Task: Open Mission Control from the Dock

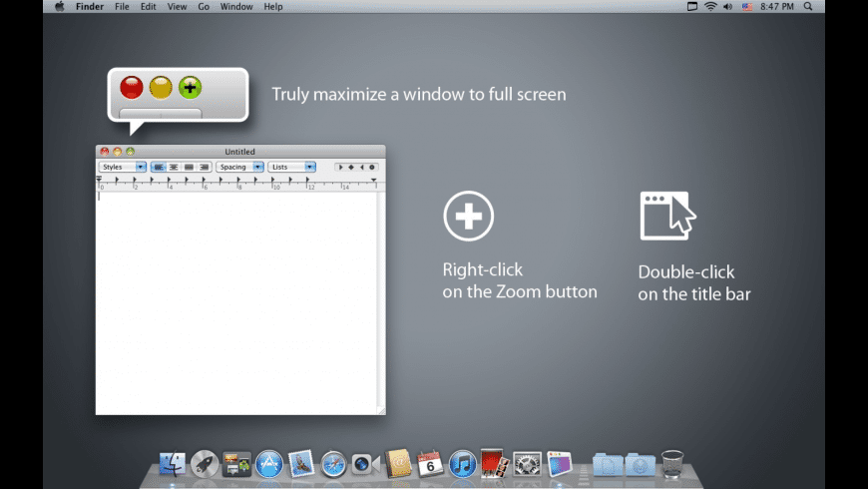Action: [x=236, y=464]
